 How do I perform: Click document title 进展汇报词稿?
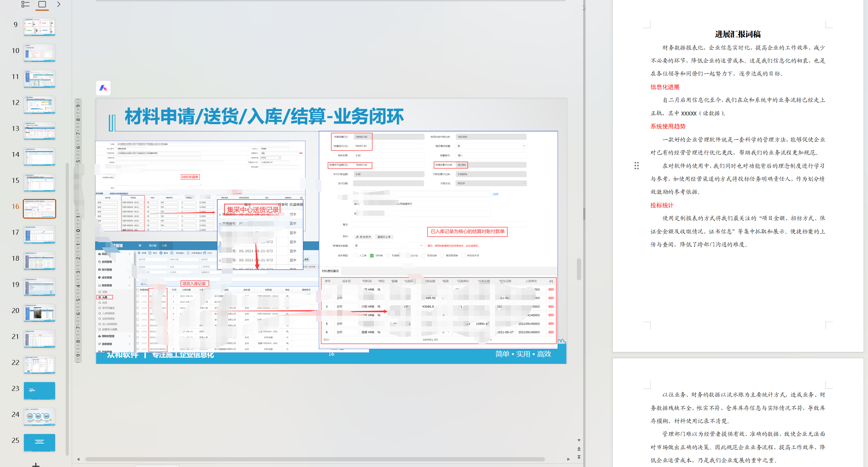(738, 34)
